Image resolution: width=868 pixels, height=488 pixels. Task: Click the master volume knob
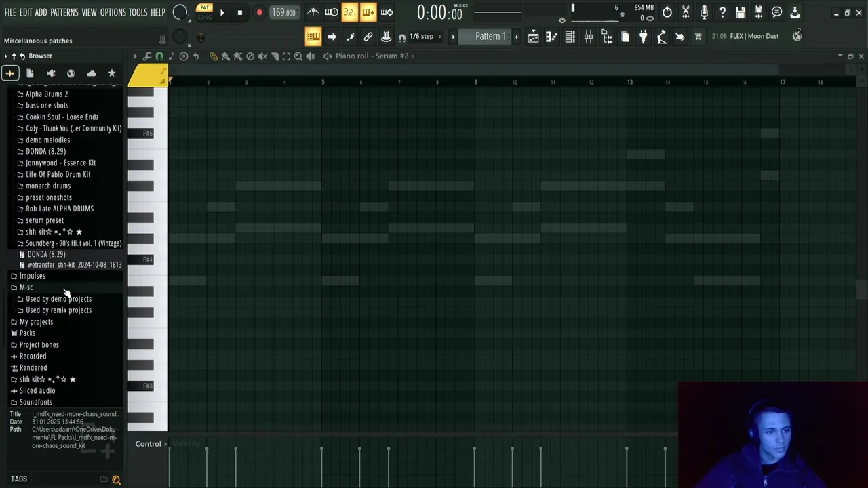pyautogui.click(x=180, y=12)
